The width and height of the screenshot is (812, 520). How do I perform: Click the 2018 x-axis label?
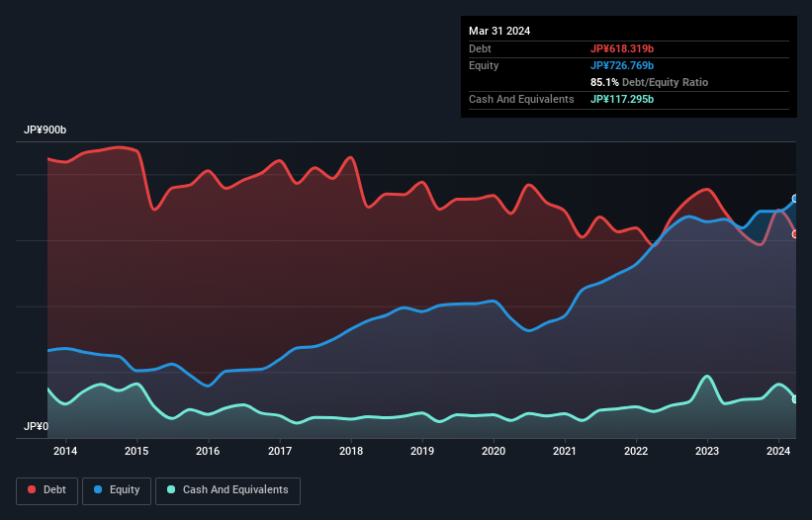coord(351,451)
